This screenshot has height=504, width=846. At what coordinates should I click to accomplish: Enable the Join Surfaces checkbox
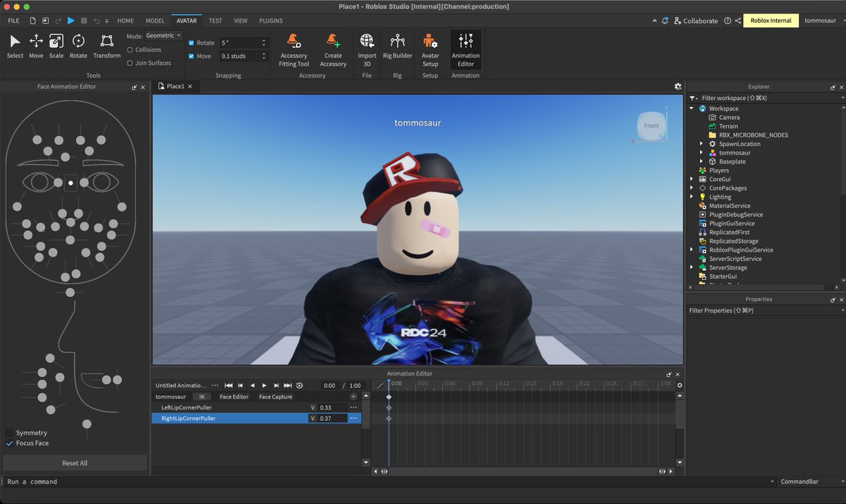[130, 63]
